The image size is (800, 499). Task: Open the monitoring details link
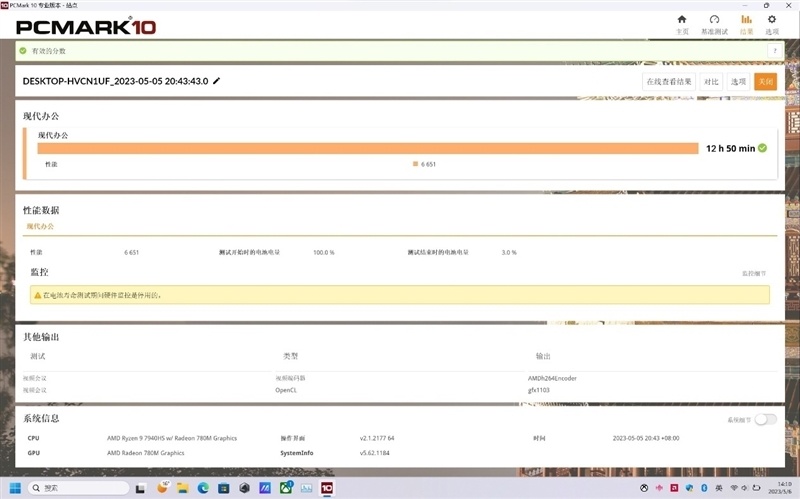754,273
